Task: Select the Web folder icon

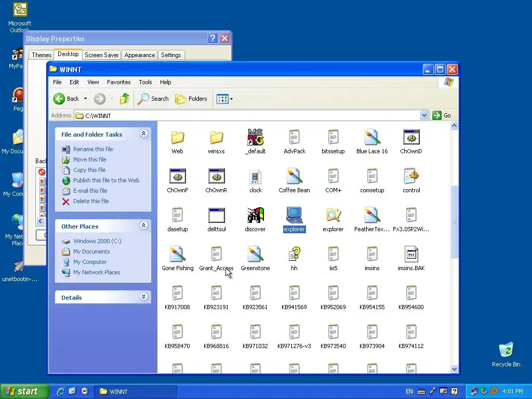Action: (177, 138)
